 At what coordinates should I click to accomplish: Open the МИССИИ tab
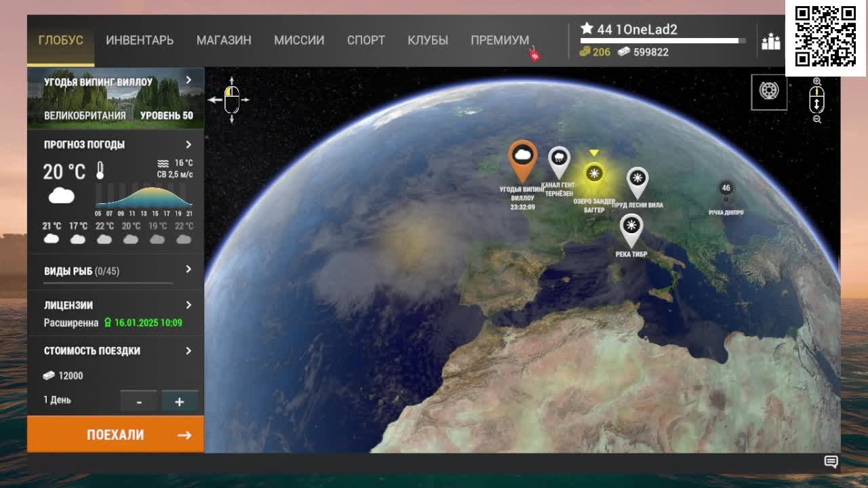pyautogui.click(x=299, y=40)
